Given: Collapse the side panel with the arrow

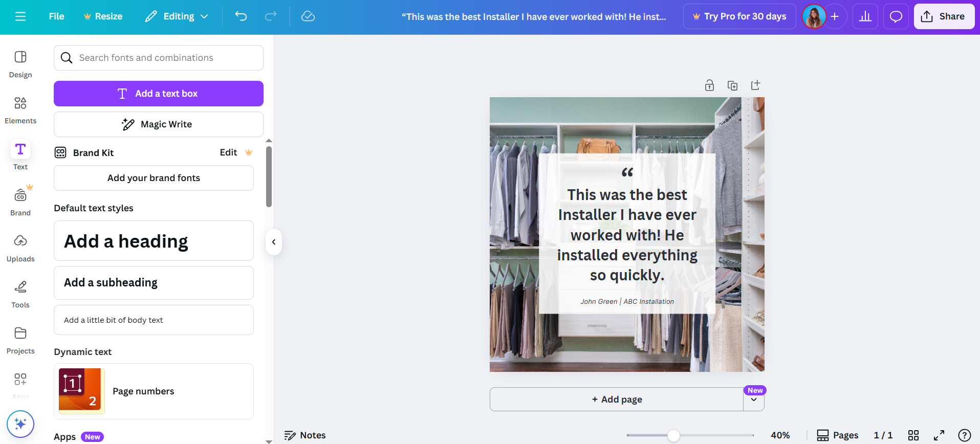Looking at the screenshot, I should (x=274, y=242).
